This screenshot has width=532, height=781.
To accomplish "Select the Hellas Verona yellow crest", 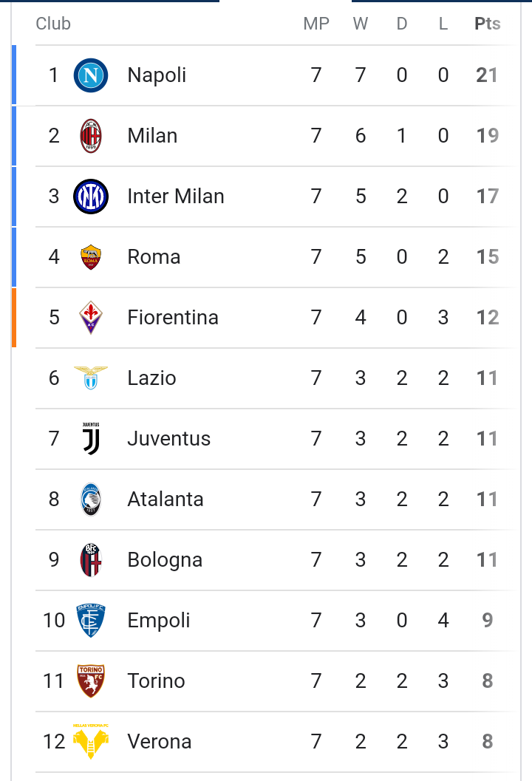I will point(91,742).
